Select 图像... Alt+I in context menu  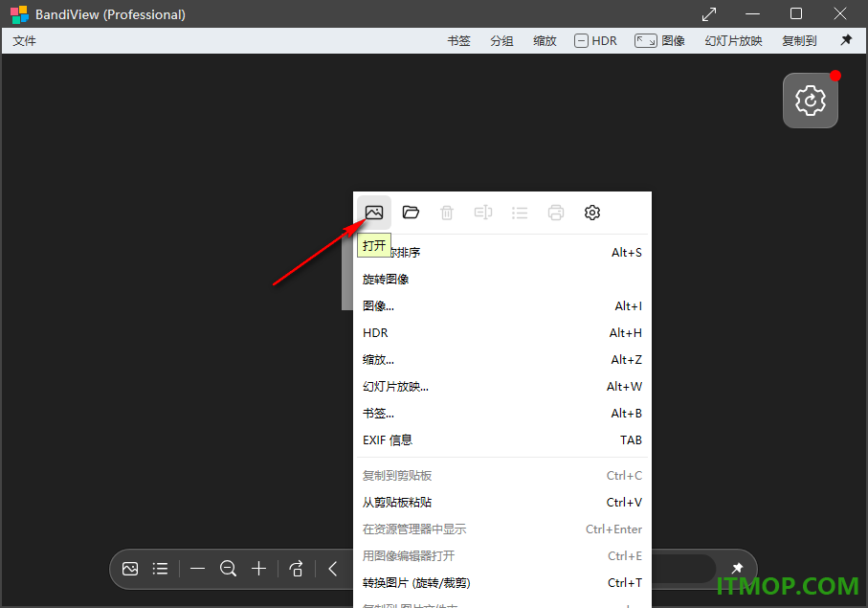pyautogui.click(x=502, y=306)
